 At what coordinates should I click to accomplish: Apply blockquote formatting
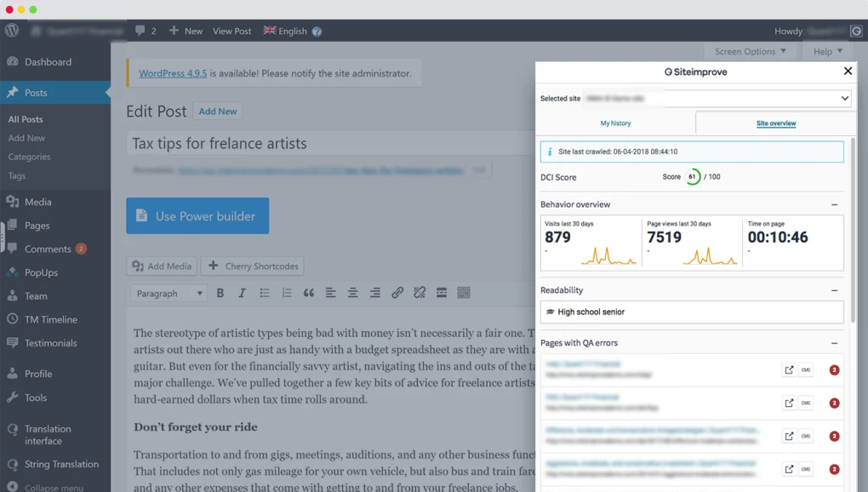tap(309, 293)
